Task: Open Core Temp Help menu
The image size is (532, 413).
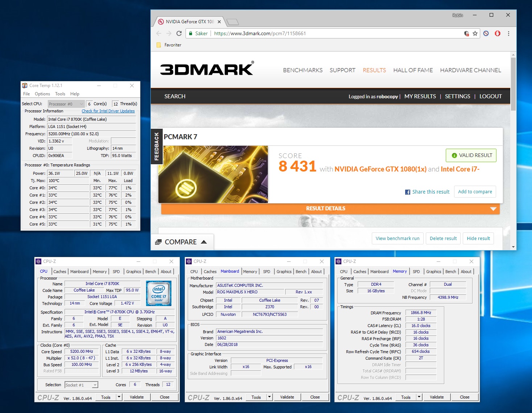Action: pos(75,94)
